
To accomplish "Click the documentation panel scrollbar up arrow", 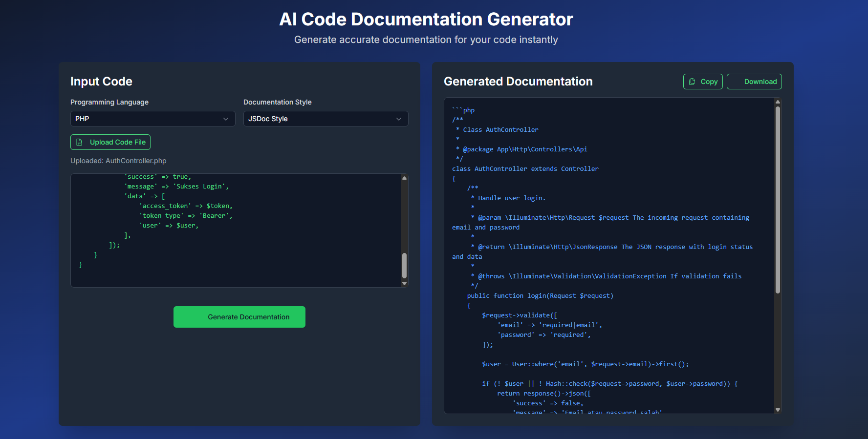I will pyautogui.click(x=778, y=102).
